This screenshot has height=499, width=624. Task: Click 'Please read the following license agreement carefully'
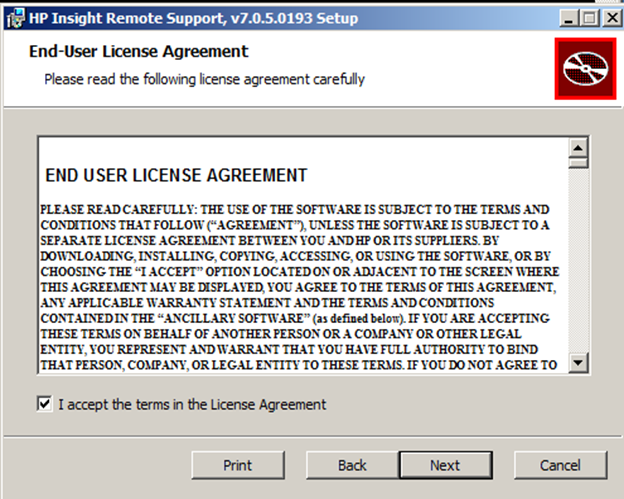204,79
